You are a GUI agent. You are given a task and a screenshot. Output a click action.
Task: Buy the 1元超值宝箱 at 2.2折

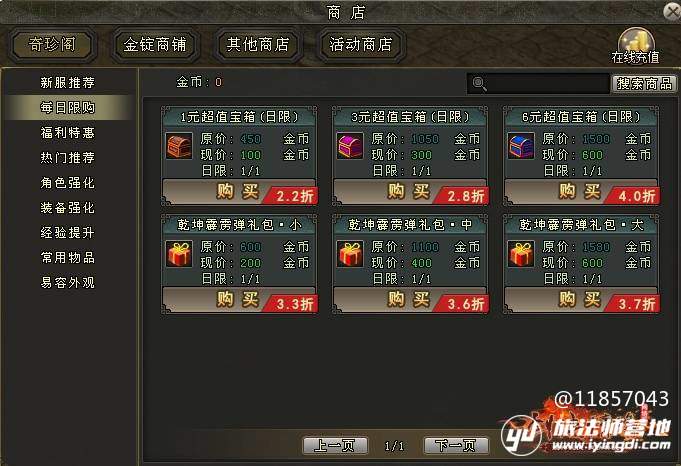tap(238, 191)
